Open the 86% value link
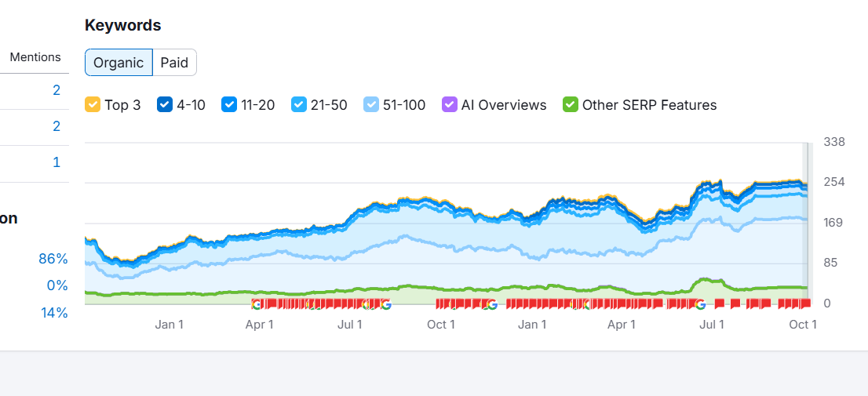The height and width of the screenshot is (396, 868). 53,259
